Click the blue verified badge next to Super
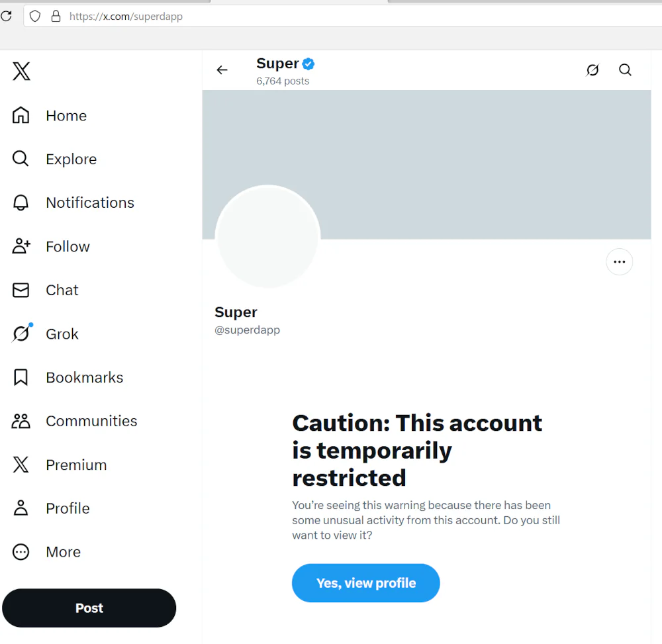 coord(308,63)
